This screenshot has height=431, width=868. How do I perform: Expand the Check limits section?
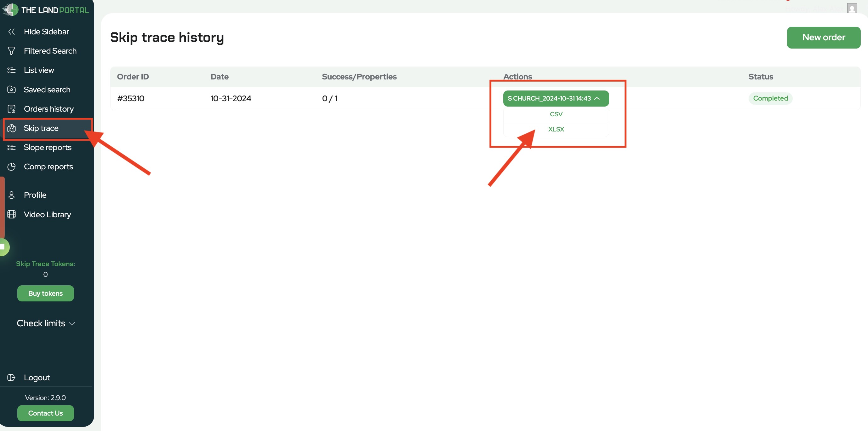45,323
